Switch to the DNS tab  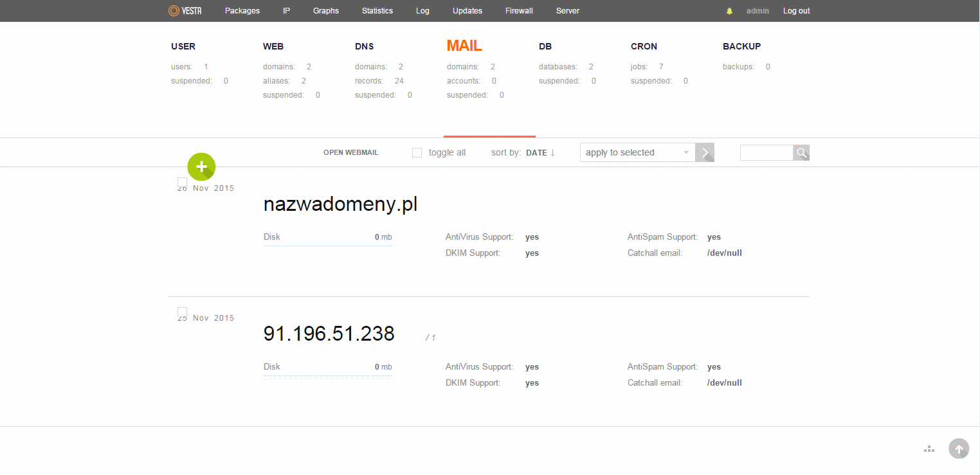tap(365, 46)
